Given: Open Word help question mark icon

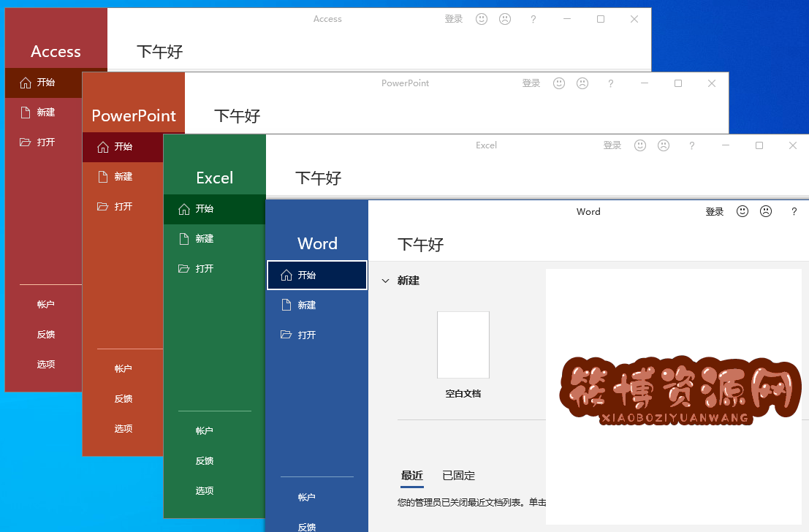Looking at the screenshot, I should (x=794, y=211).
